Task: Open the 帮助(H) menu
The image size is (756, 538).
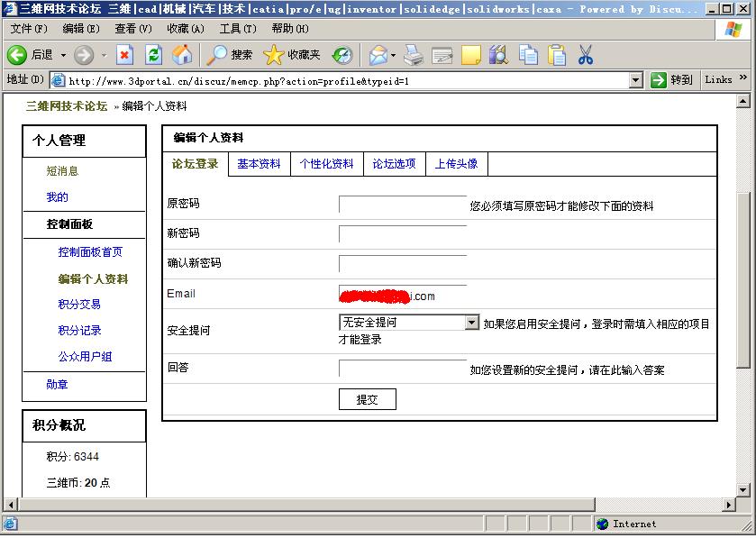Action: tap(290, 29)
